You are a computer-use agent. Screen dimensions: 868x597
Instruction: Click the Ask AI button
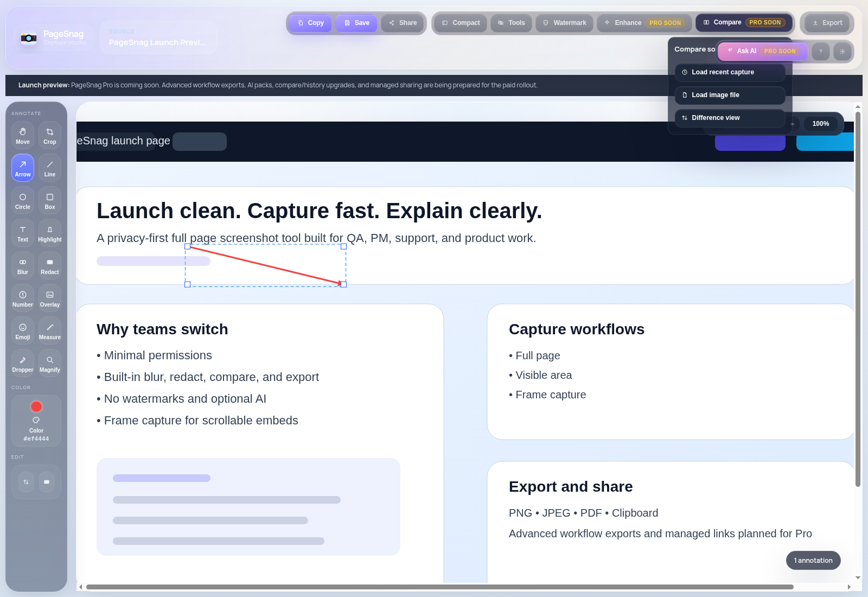[x=763, y=51]
